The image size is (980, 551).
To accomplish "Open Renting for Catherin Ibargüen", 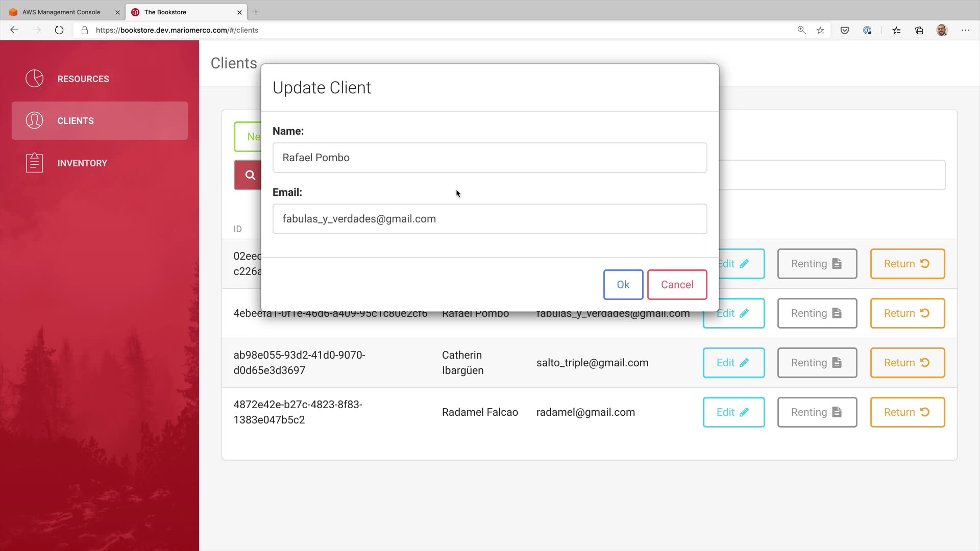I will pos(816,363).
